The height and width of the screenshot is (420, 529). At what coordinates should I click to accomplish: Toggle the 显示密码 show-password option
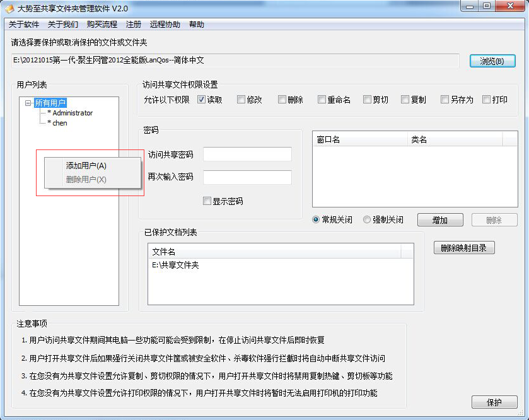click(206, 200)
